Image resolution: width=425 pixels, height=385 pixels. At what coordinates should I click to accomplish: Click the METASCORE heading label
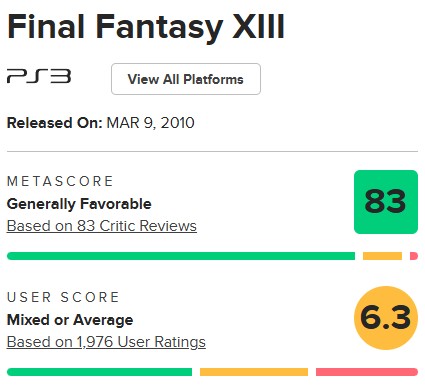[60, 181]
